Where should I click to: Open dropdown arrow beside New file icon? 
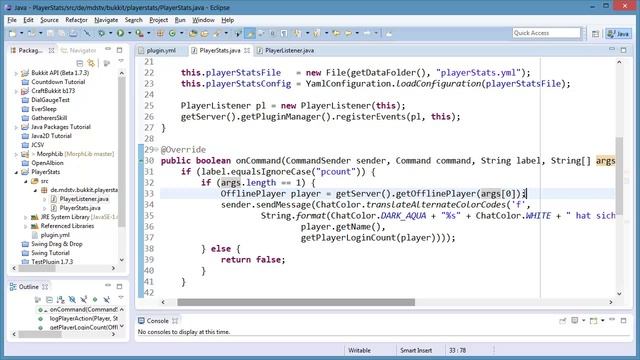point(22,33)
